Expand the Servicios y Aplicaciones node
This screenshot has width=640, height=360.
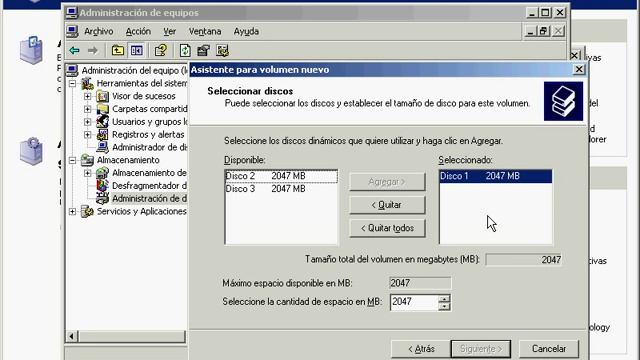72,211
